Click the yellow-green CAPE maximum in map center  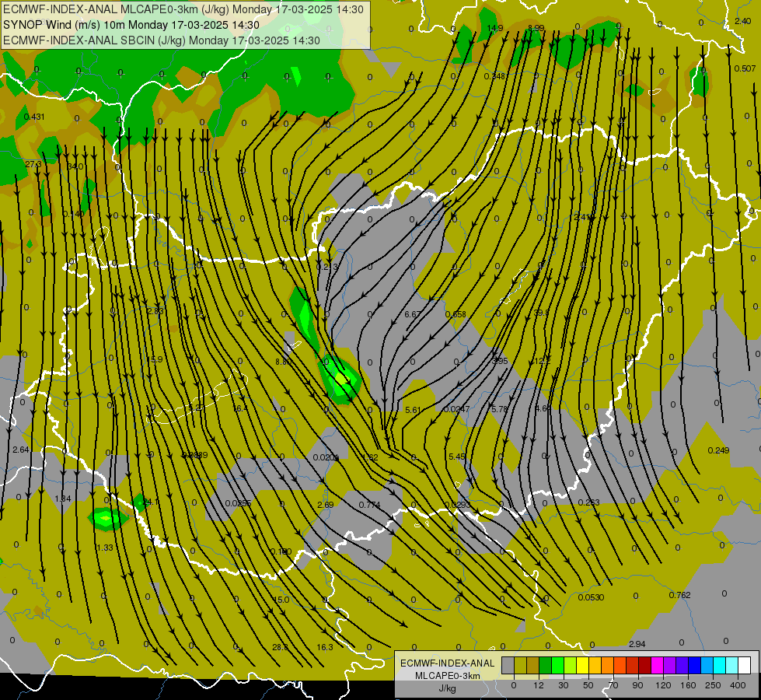[343, 379]
